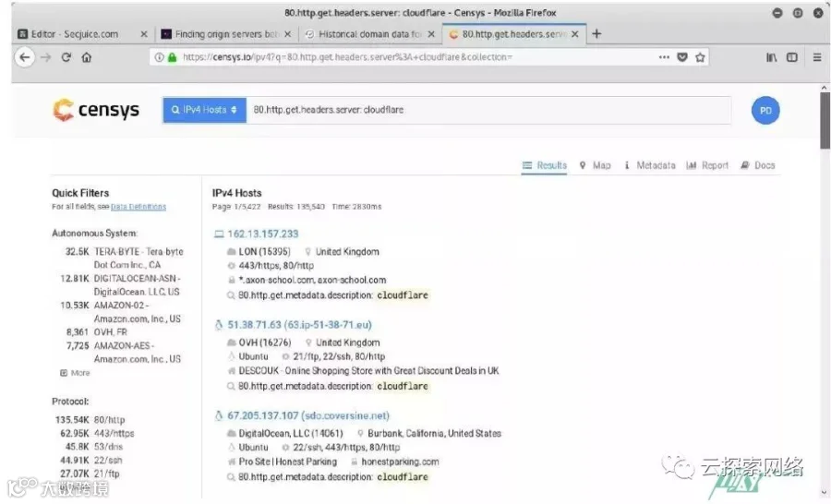Click the honestparking.com certificate name

click(400, 462)
